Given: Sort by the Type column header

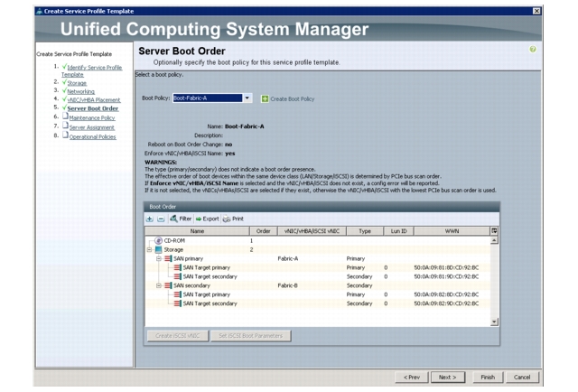Looking at the screenshot, I should pos(365,231).
